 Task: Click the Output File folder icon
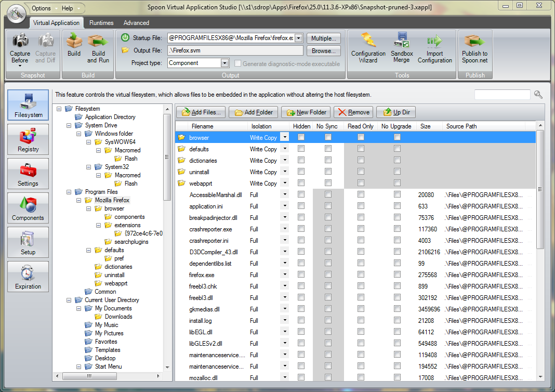(125, 50)
